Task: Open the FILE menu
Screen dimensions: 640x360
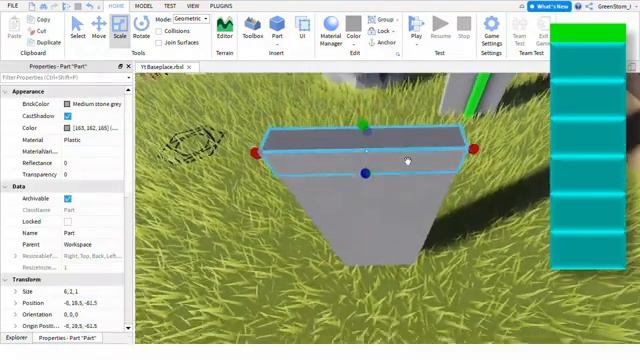Action: (13, 6)
